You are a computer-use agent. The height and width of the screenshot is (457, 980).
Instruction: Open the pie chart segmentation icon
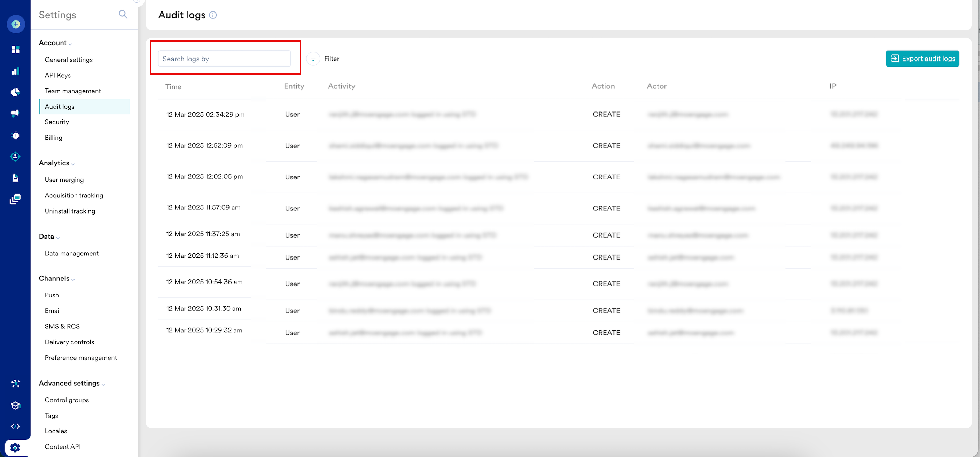pos(16,92)
